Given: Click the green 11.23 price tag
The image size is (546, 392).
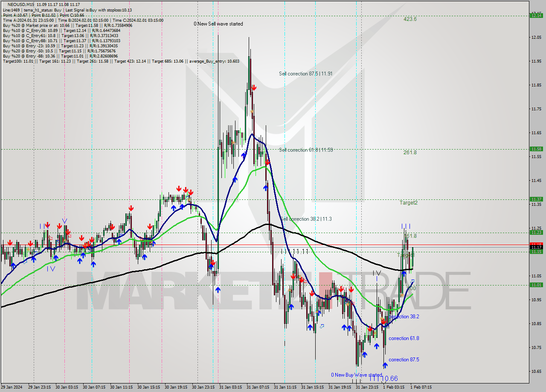Looking at the screenshot, I should coord(536,232).
